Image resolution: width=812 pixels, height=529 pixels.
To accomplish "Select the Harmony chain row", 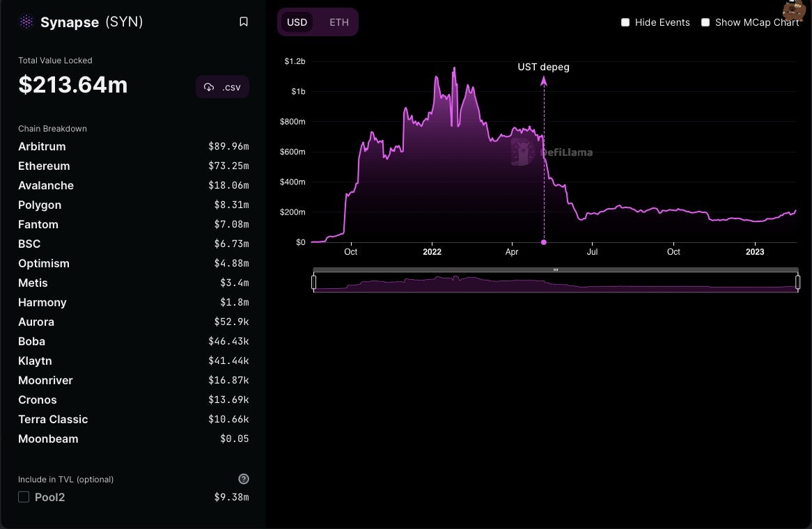I will pos(134,302).
